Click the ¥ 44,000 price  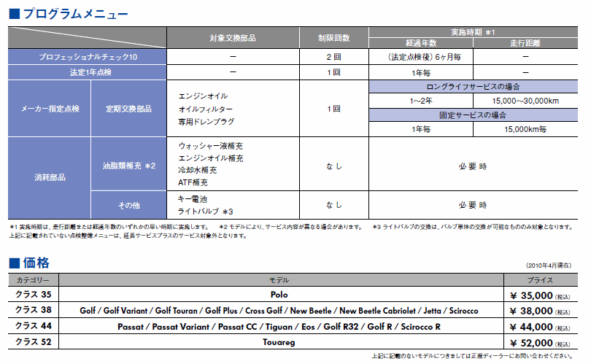540,327
